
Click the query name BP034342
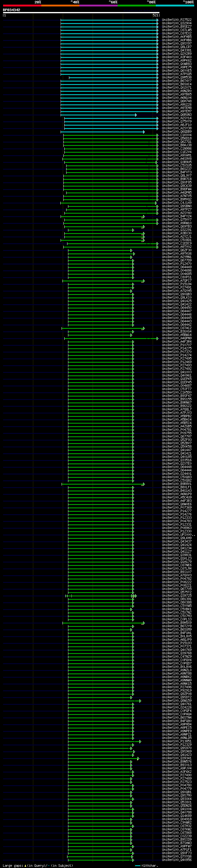pyautogui.click(x=11, y=10)
